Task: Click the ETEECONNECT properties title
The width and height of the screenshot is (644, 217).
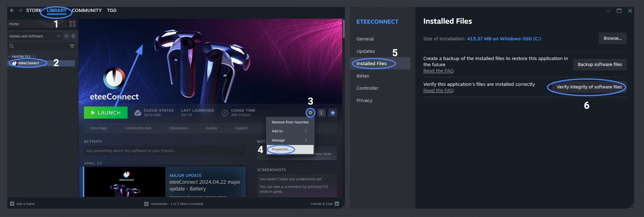Action: point(377,22)
